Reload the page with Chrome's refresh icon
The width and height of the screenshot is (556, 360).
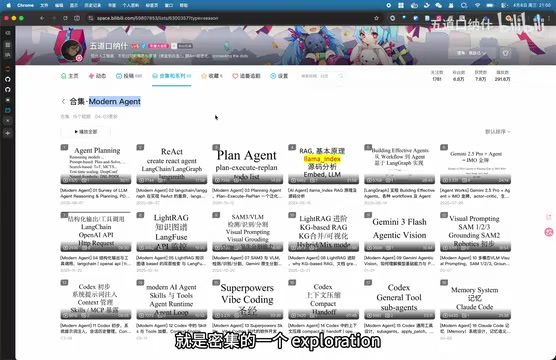[x=65, y=18]
